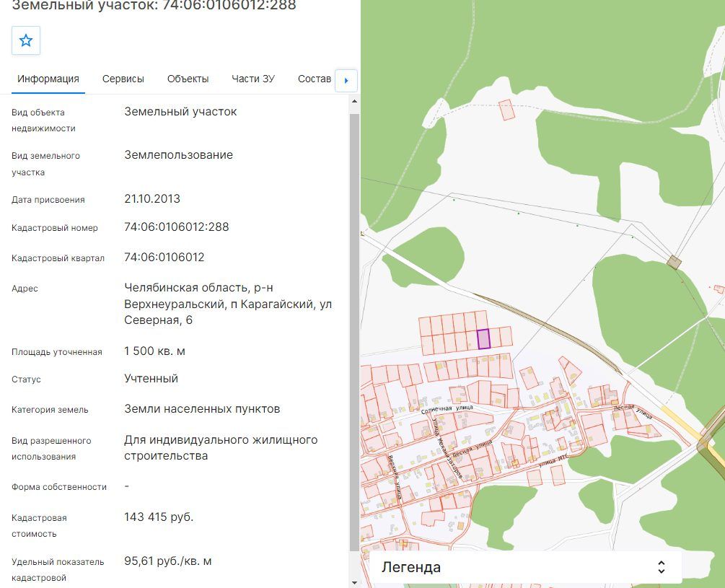Click cadastral number value 74:06:0106012:288
The image size is (725, 588).
tap(177, 227)
